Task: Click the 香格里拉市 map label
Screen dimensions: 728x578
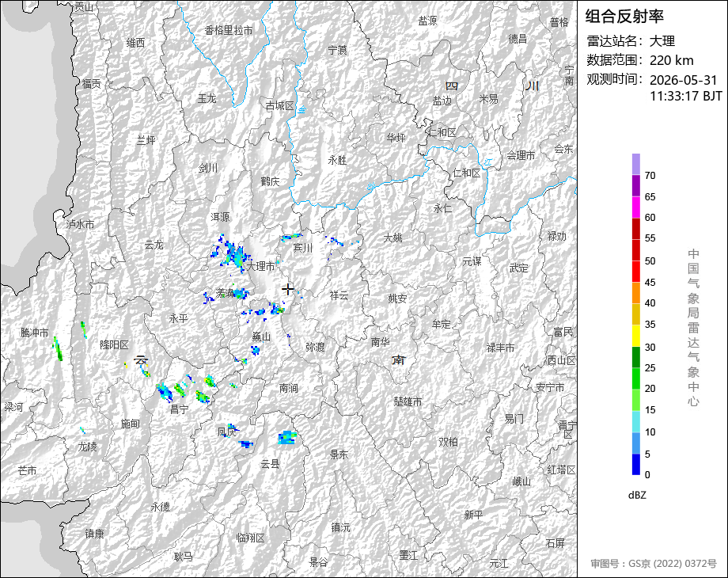Action: (229, 31)
